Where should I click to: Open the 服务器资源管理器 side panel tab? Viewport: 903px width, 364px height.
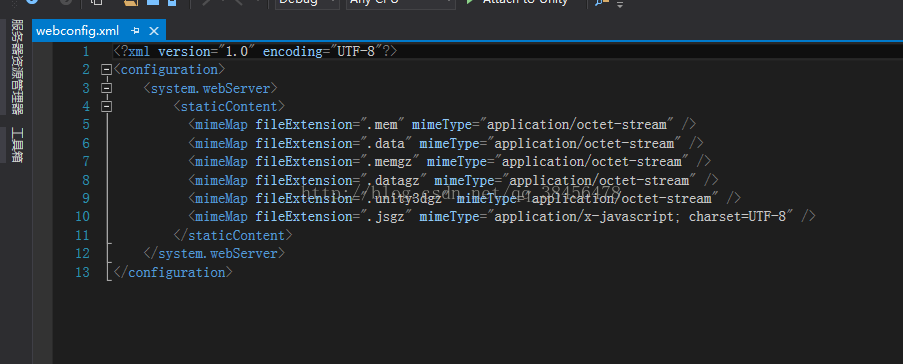(x=17, y=67)
